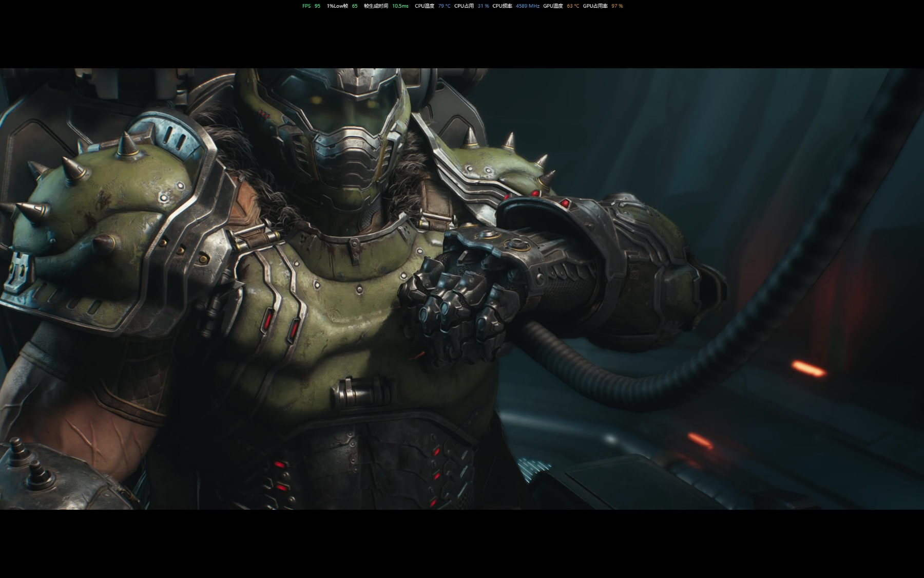Click the 1%Low帧 label
The width and height of the screenshot is (924, 578).
pyautogui.click(x=337, y=6)
